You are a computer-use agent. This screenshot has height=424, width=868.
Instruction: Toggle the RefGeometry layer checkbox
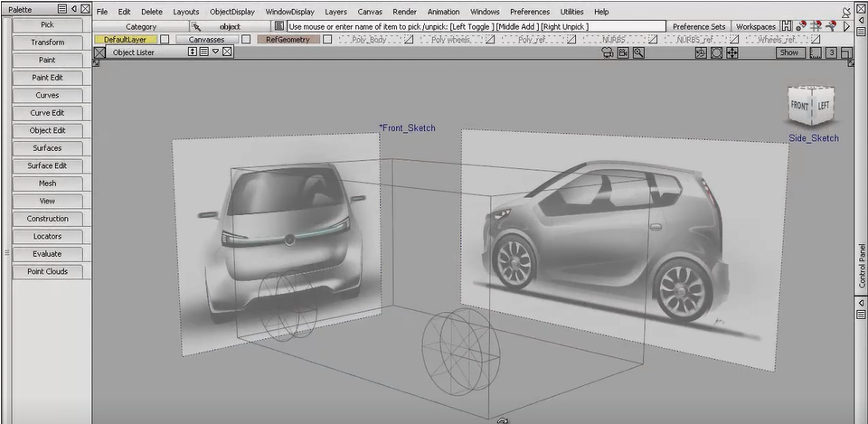coord(327,40)
